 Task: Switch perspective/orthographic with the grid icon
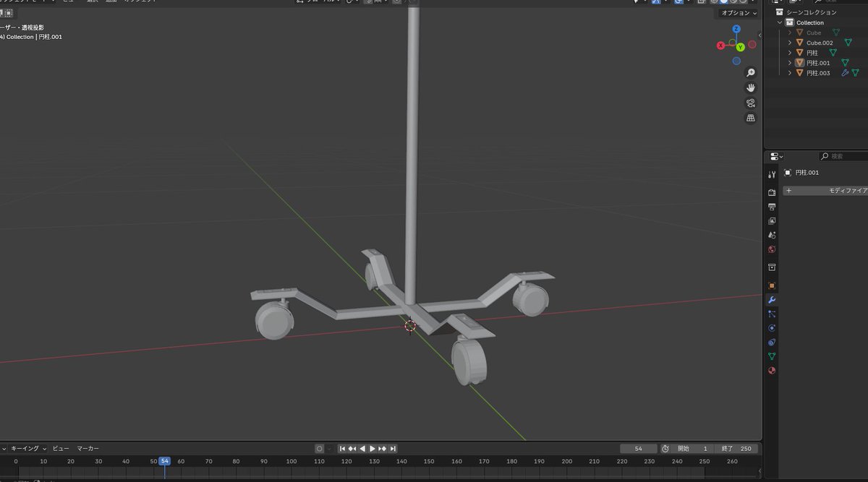[751, 118]
